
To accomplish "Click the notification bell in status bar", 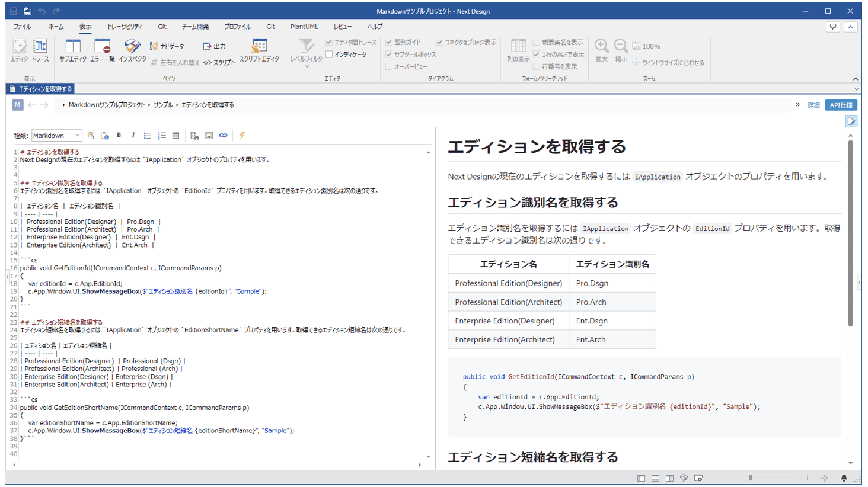I will point(844,478).
